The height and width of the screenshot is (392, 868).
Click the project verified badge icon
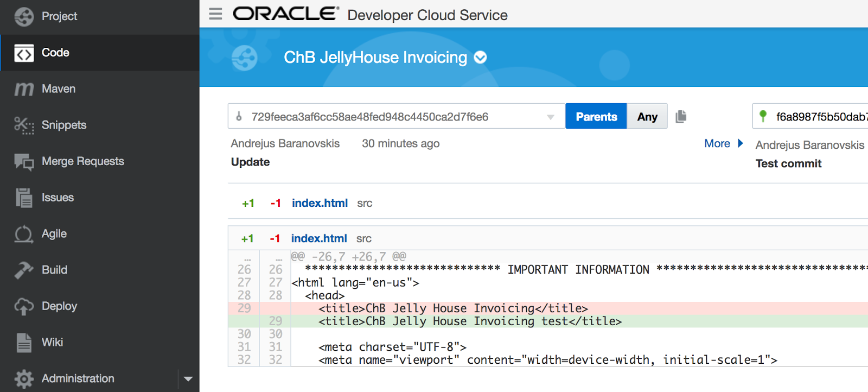(x=480, y=58)
